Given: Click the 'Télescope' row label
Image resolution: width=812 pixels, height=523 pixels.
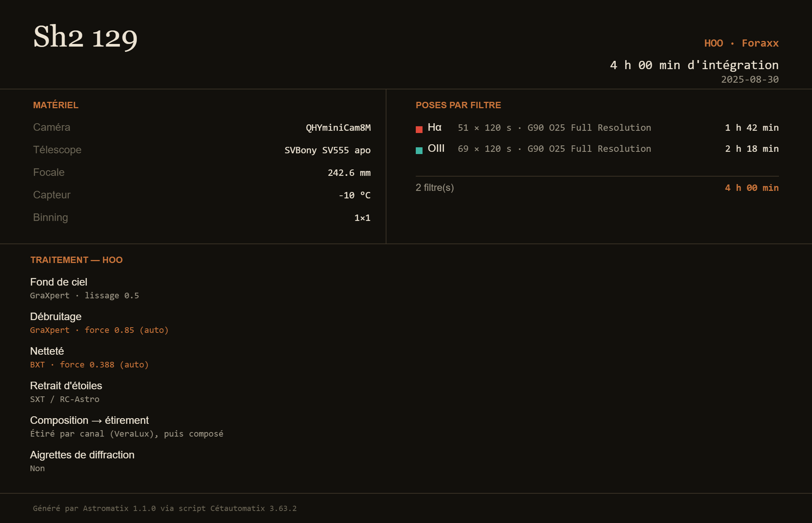Looking at the screenshot, I should click(x=57, y=150).
